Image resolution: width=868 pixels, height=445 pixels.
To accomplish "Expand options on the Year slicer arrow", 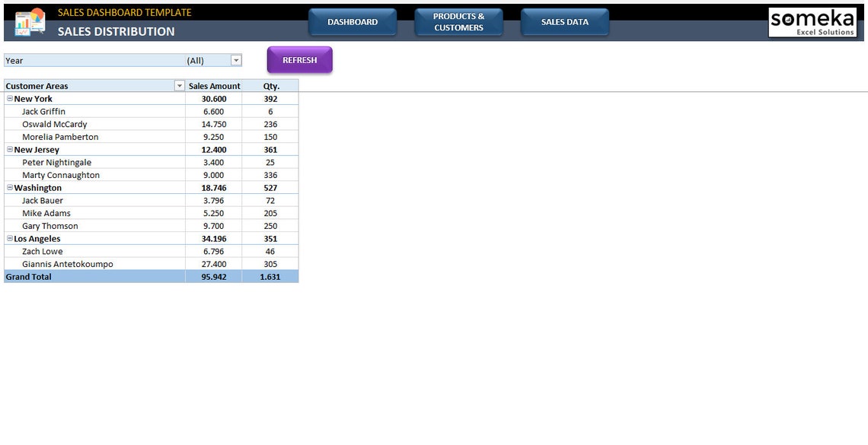I will (x=235, y=60).
